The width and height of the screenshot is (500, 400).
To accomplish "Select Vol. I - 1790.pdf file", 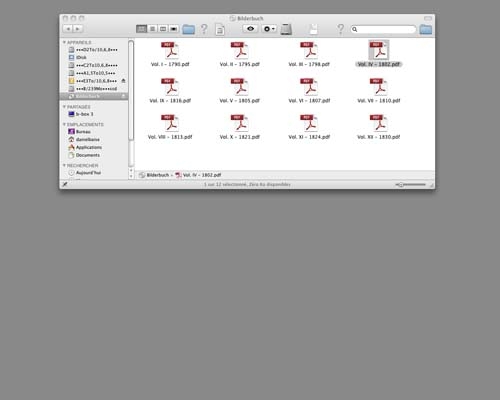I will tap(170, 54).
